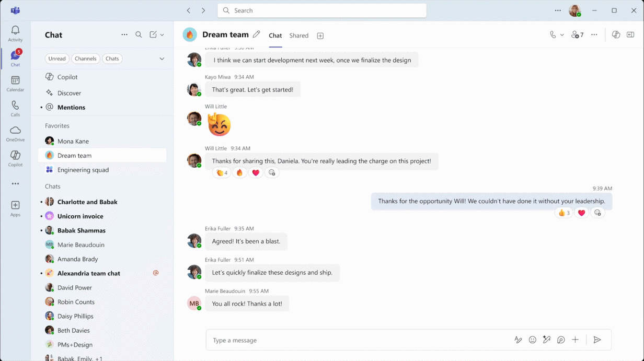Expand the chat filter chevron
The width and height of the screenshot is (644, 361).
tap(162, 59)
